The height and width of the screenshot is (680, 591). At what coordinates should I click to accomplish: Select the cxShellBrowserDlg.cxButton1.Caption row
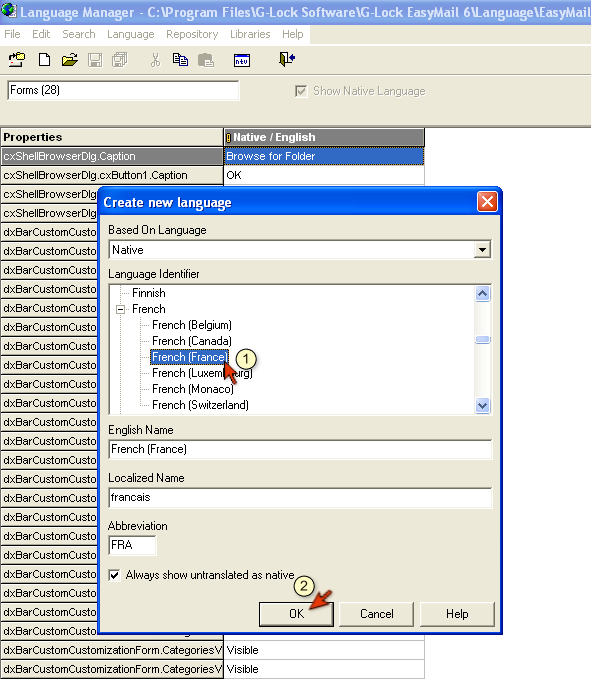pos(111,175)
